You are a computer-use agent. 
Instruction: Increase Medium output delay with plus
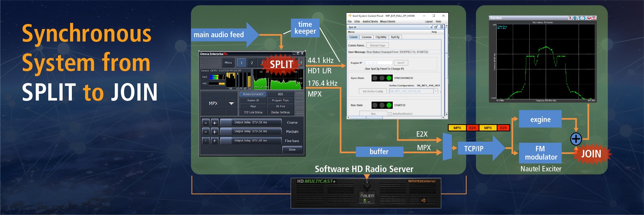tap(215, 132)
